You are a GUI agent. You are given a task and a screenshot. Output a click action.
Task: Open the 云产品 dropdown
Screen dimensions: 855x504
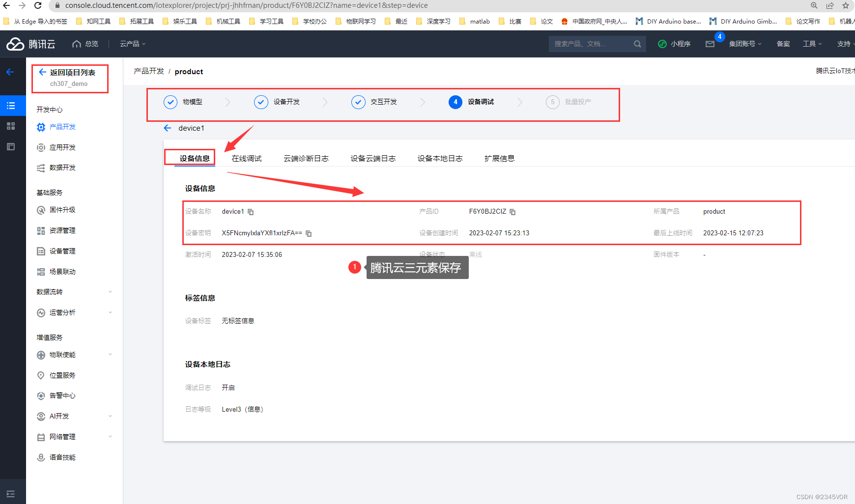point(133,44)
